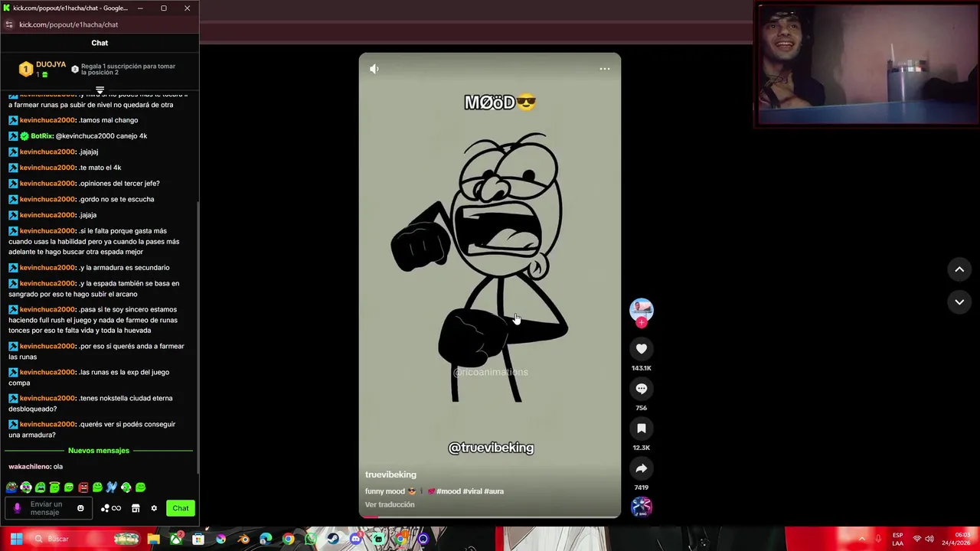
Task: Open chat settings gear icon
Action: click(154, 508)
